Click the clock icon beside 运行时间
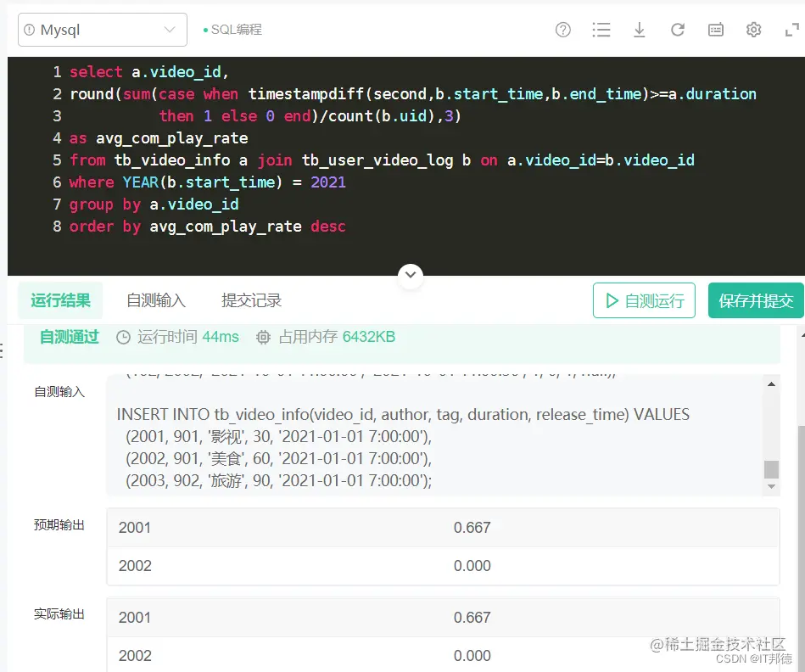The height and width of the screenshot is (672, 805). (123, 338)
